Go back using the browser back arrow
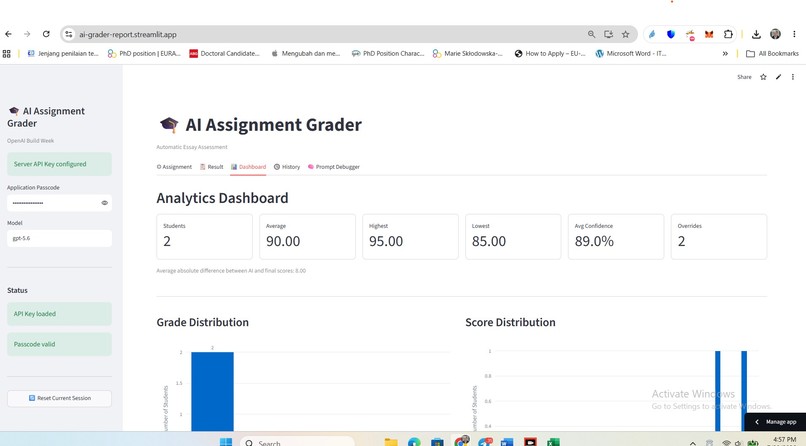 click(x=8, y=34)
